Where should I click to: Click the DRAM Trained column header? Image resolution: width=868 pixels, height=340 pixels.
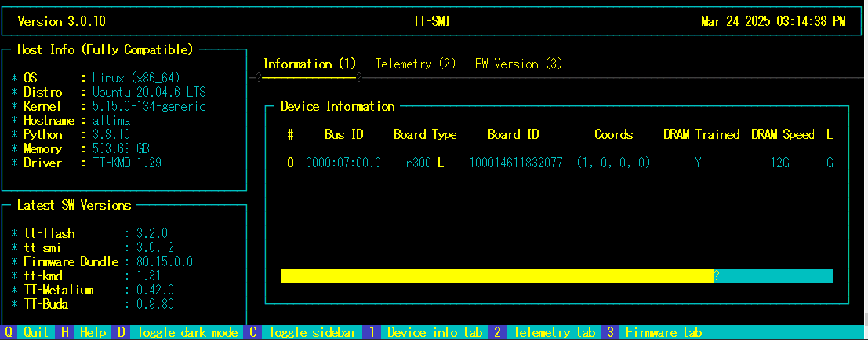[701, 135]
